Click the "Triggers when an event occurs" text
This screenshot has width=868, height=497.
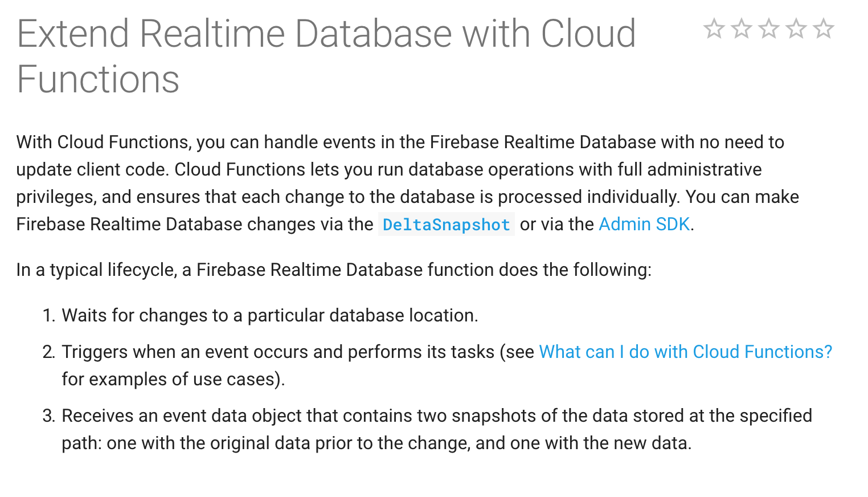coord(278,352)
